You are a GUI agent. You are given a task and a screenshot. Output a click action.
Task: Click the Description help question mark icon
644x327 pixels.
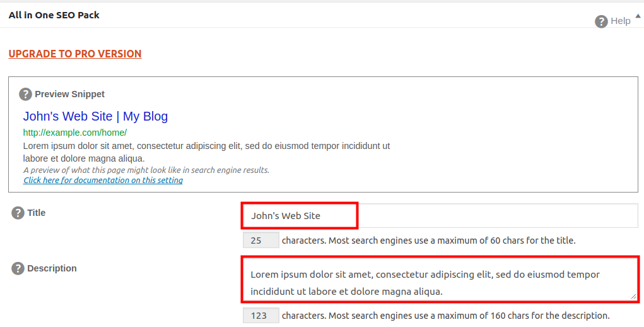18,268
